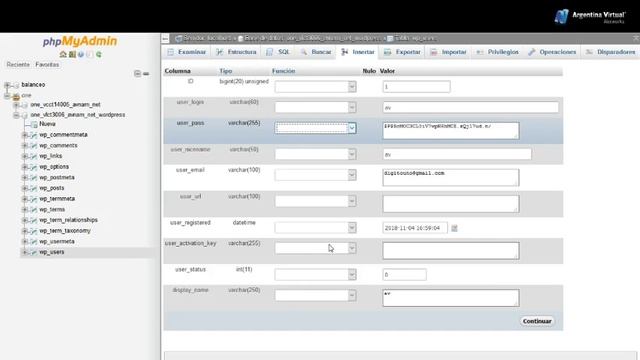Click the empty user_url textarea
This screenshot has width=640, height=360.
pyautogui.click(x=451, y=204)
